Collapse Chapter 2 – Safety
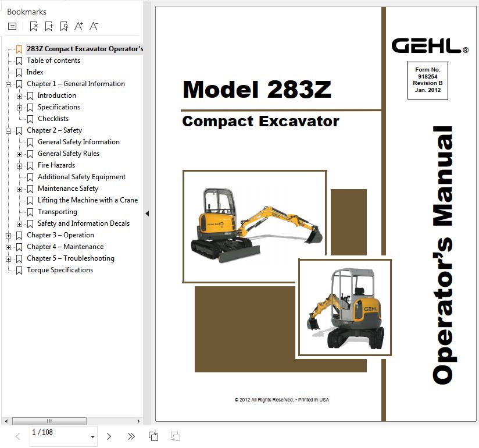Screen dimensions: 479x448 click(x=8, y=131)
